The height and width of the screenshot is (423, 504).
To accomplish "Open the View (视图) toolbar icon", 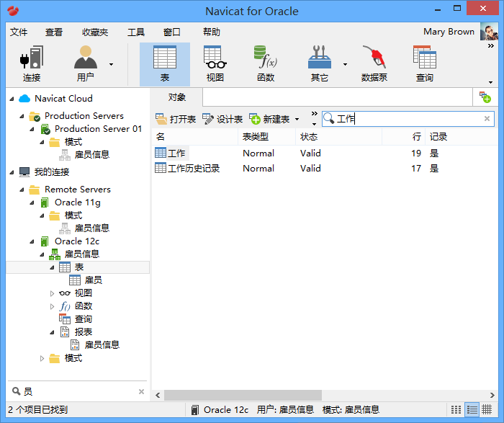I will pyautogui.click(x=215, y=64).
